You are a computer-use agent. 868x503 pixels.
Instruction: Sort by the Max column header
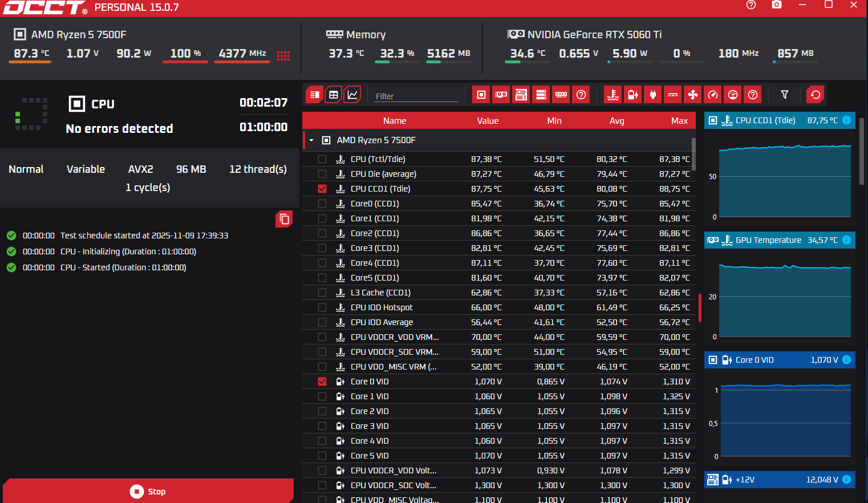pos(679,121)
